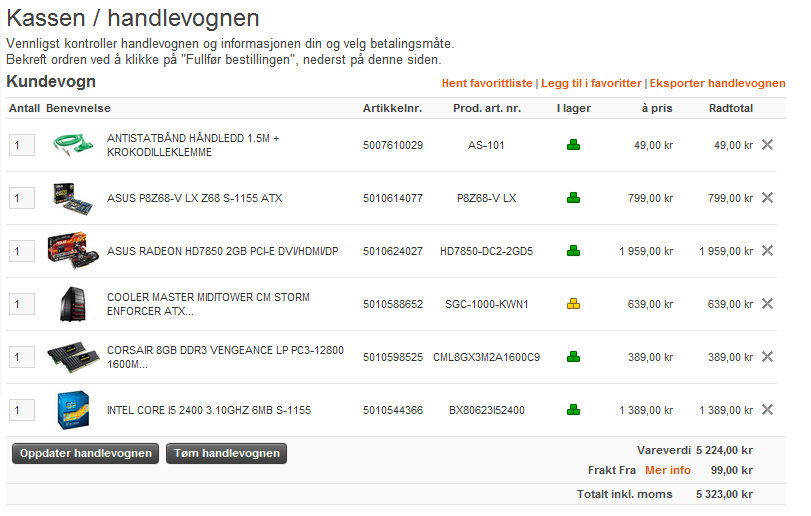
Task: Select product code AS-101
Action: [x=486, y=145]
